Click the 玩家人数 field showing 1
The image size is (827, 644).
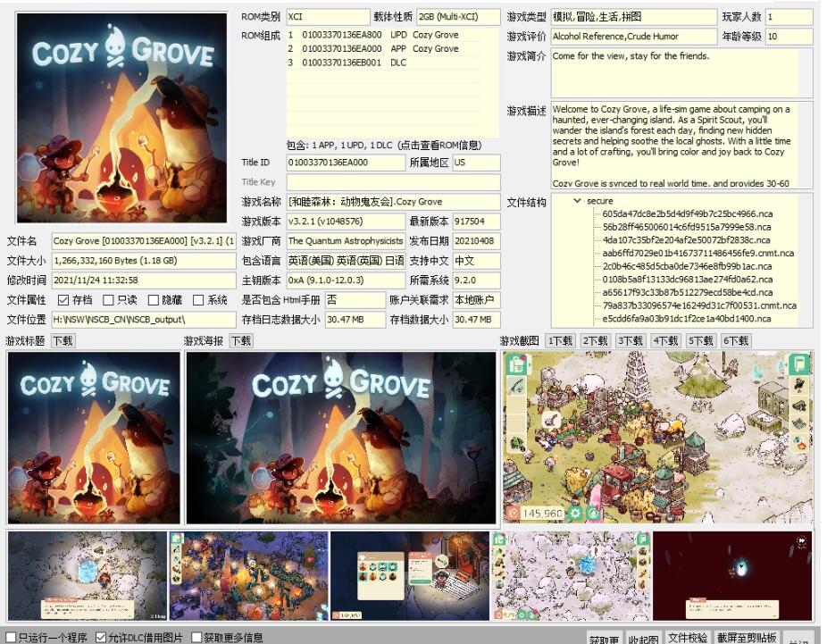(789, 17)
